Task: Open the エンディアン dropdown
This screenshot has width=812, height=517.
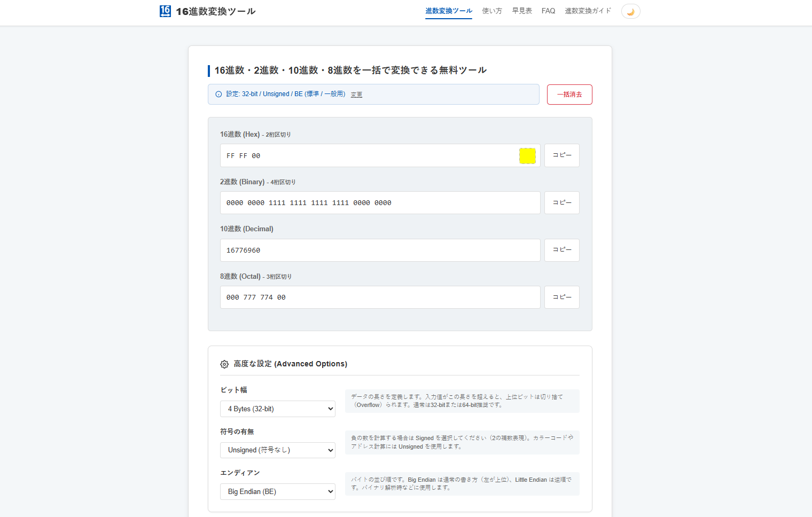Action: 277,491
